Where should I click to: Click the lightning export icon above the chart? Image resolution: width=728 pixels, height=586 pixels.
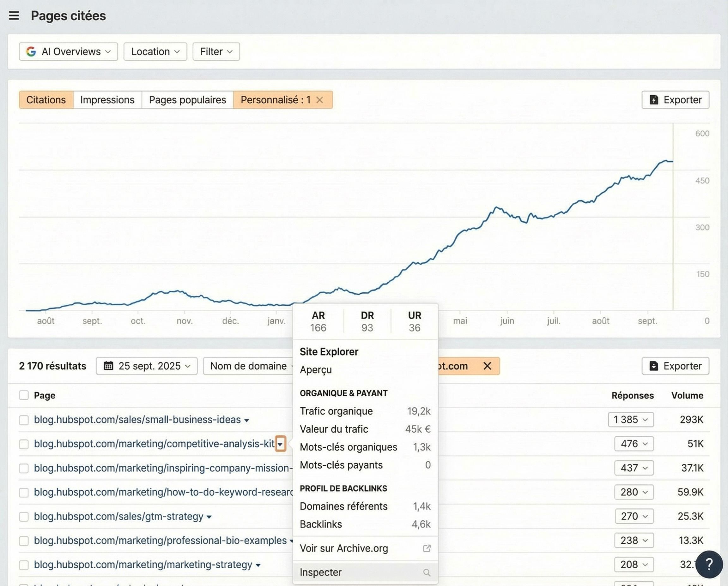pos(654,99)
